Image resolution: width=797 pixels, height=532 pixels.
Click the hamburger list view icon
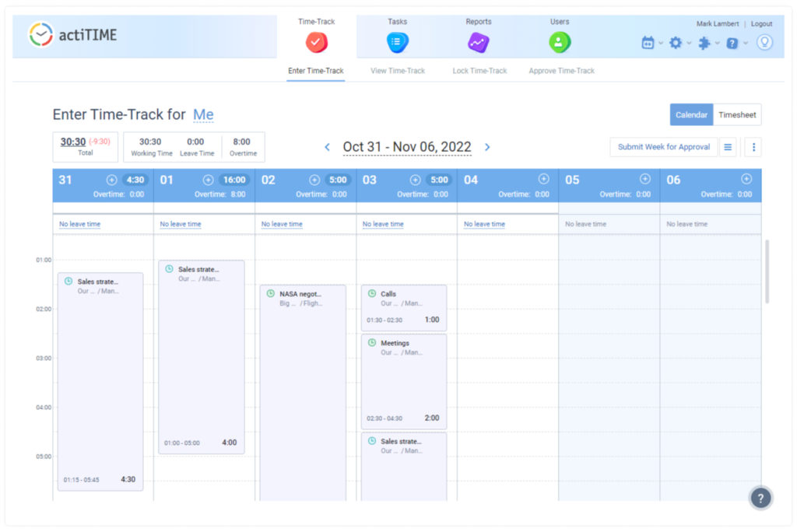(x=728, y=146)
